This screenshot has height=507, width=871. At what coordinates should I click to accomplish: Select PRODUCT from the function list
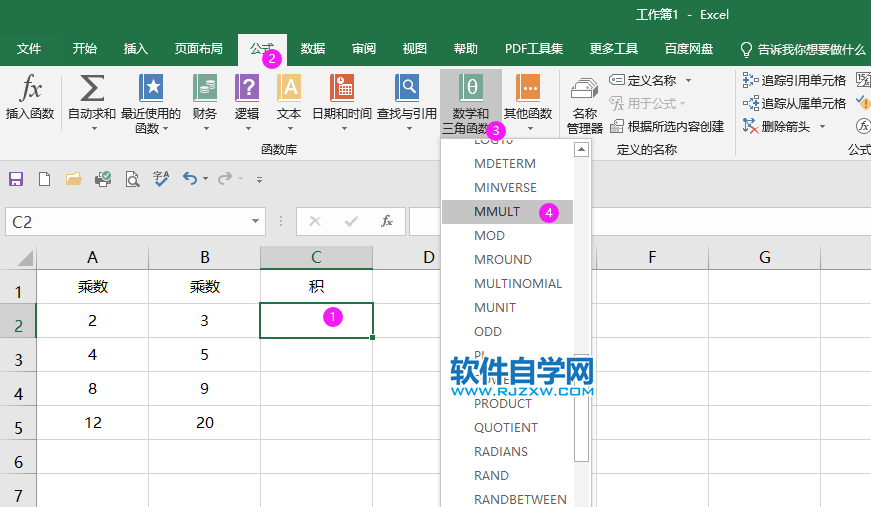[507, 404]
